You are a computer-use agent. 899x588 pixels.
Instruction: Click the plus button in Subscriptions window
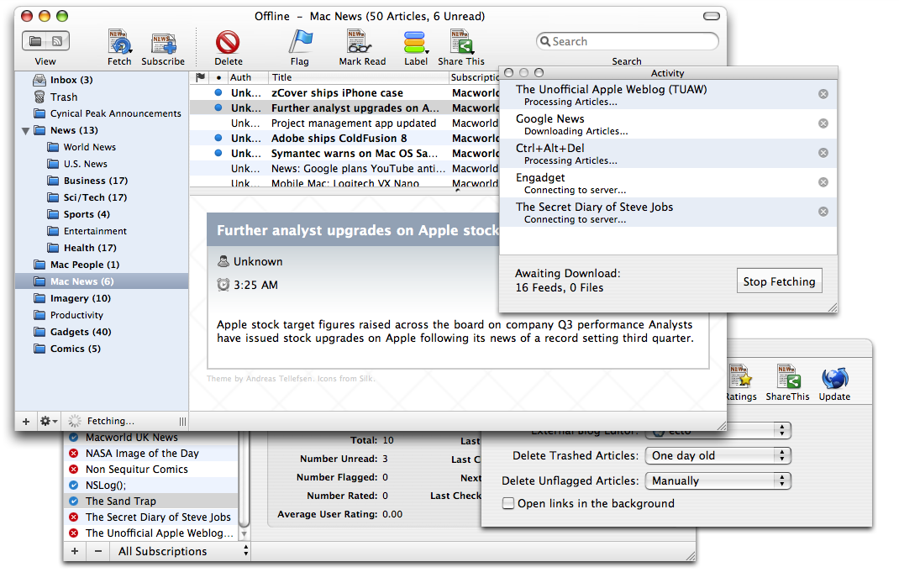75,551
